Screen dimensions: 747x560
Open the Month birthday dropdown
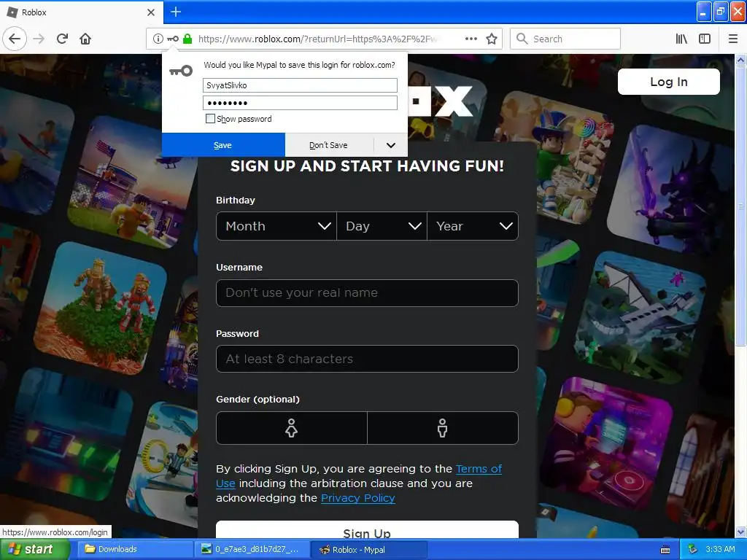[276, 226]
